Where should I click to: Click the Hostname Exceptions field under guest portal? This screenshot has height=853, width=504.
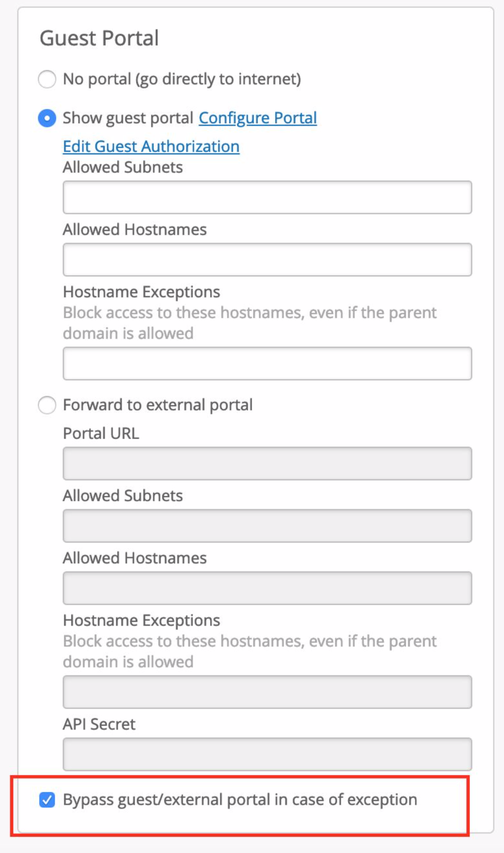coord(267,363)
